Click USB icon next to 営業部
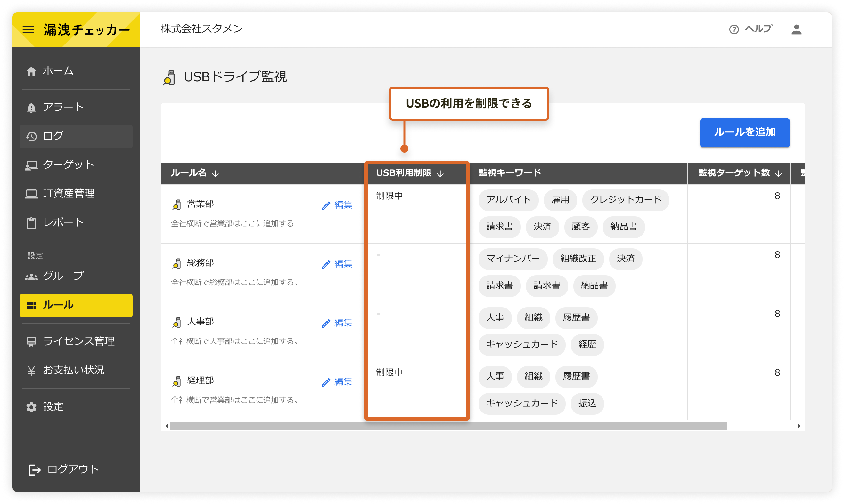Screen dimensions: 844x504 click(x=176, y=204)
